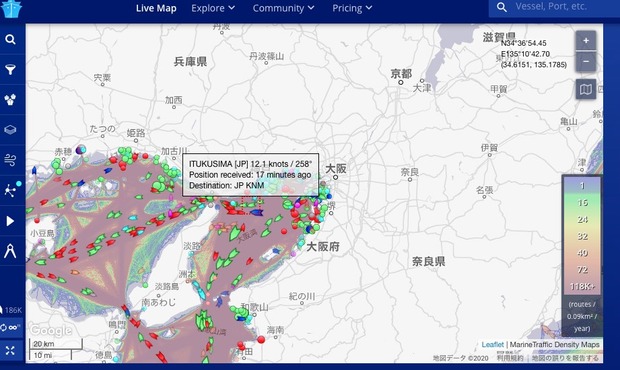Click the 186K vessel count indicator

[12, 310]
